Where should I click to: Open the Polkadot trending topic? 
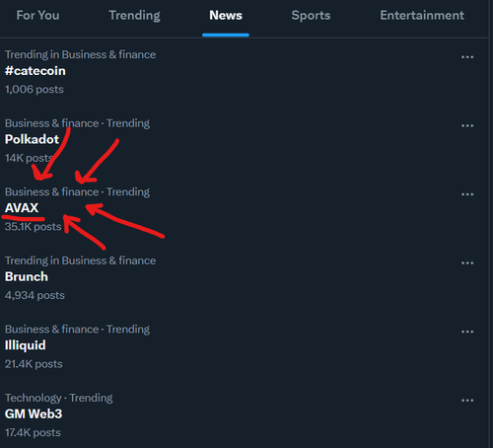(x=32, y=139)
